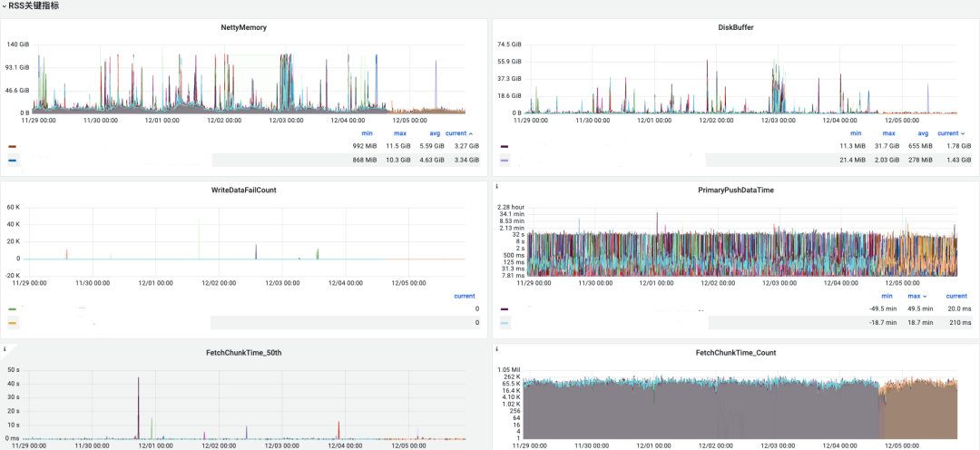Select the 2.03 GiB value in DiskBuffer

887,160
